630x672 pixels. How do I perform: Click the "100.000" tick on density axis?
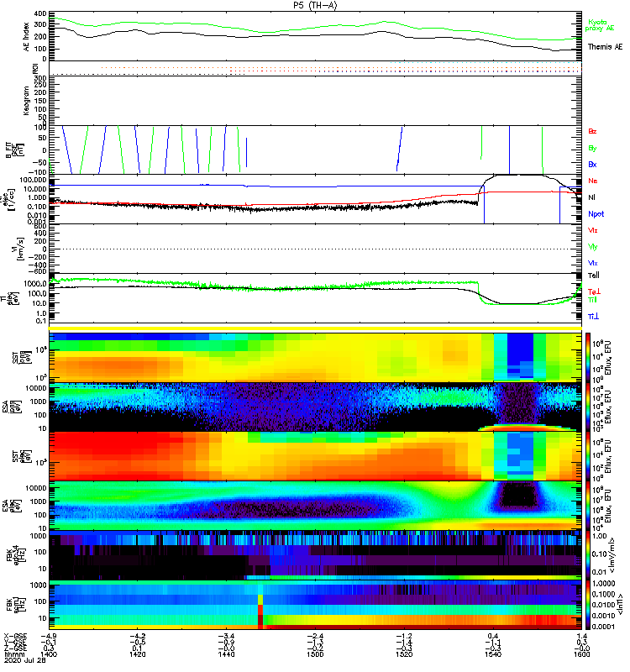(x=33, y=180)
